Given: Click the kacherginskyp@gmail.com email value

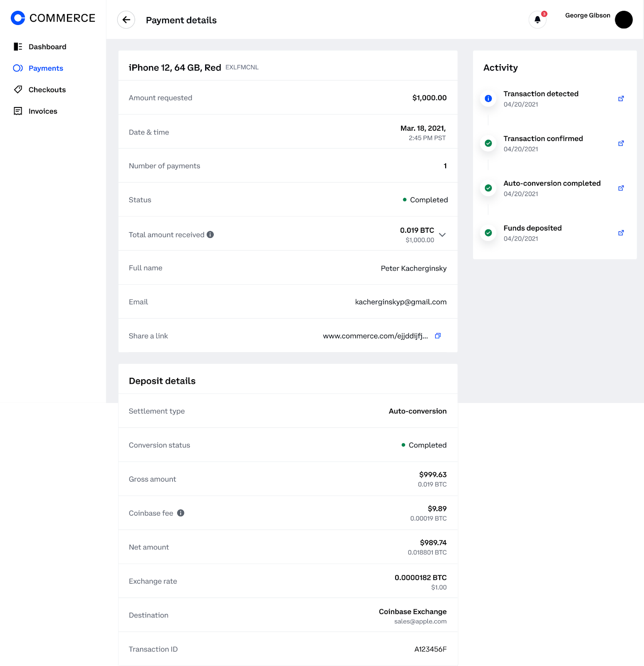Looking at the screenshot, I should pos(401,302).
